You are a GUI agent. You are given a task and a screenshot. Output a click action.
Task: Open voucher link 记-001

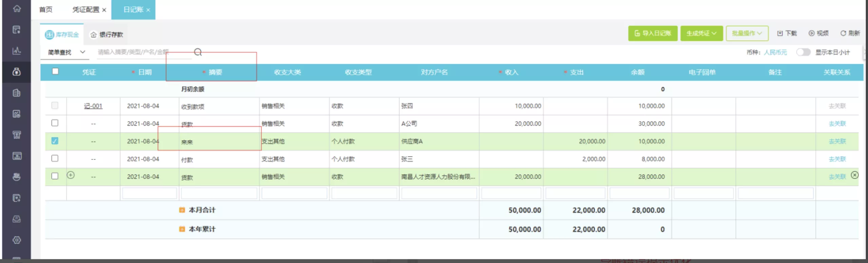click(93, 106)
